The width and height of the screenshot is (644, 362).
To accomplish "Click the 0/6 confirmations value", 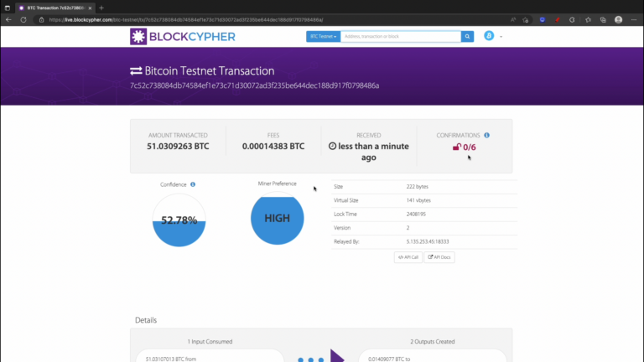I will coord(470,147).
